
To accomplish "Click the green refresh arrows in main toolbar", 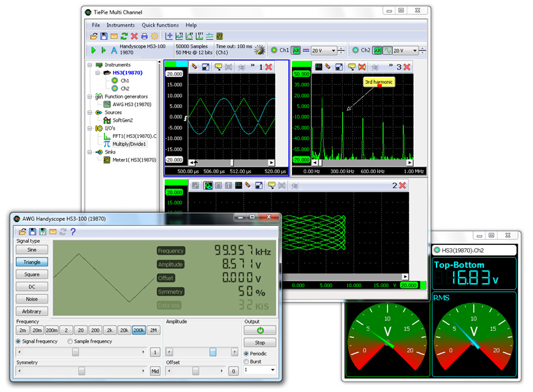I will (124, 36).
